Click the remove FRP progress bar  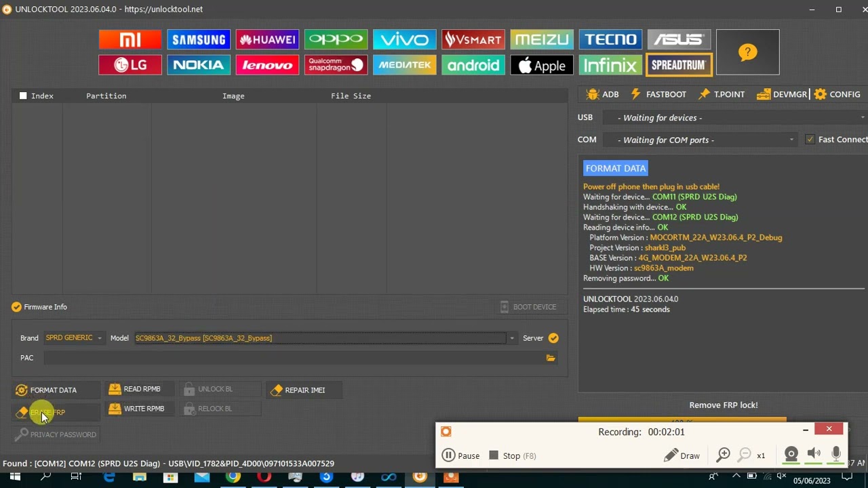(682, 420)
